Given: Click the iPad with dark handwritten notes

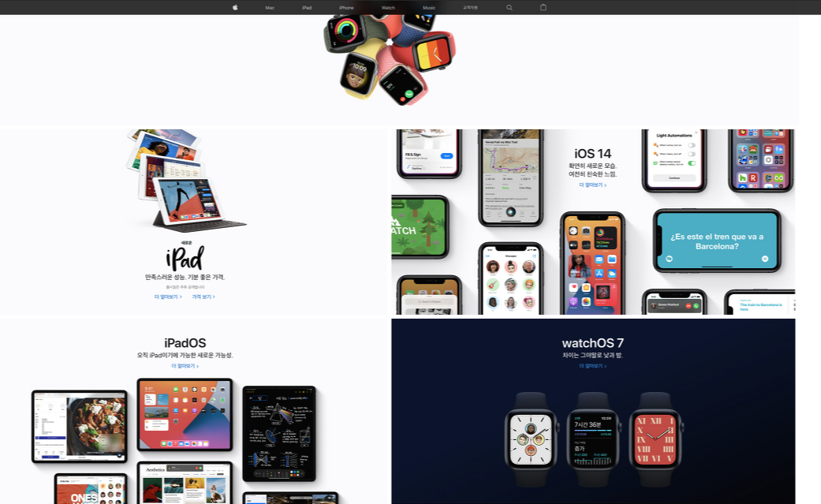Looking at the screenshot, I should (x=279, y=434).
